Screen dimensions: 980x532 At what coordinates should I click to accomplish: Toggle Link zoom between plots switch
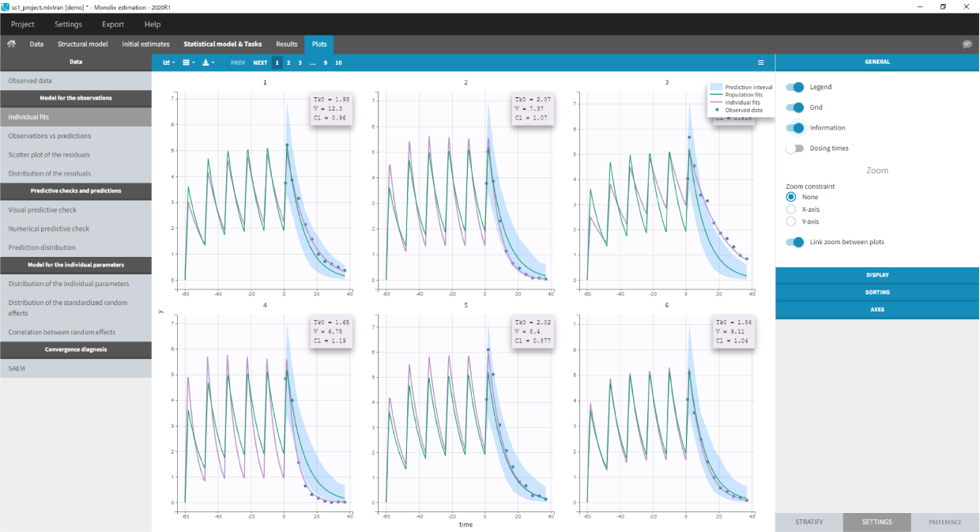(x=795, y=242)
